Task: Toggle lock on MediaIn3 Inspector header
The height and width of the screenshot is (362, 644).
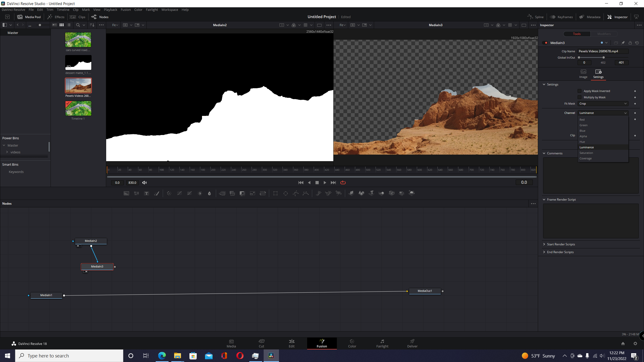Action: (x=630, y=43)
